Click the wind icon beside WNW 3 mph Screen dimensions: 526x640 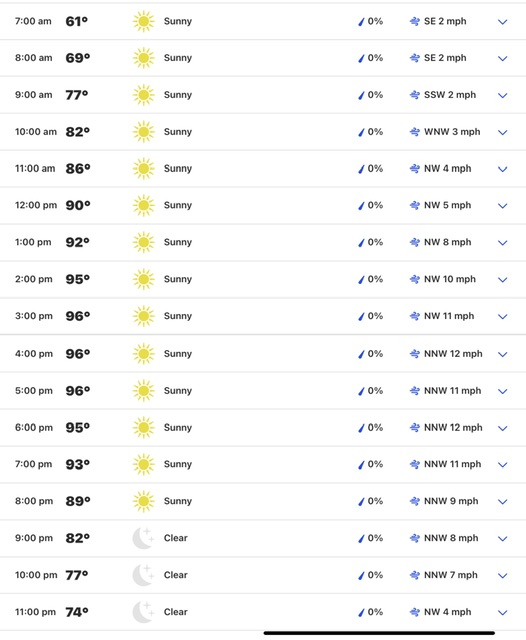tap(415, 132)
